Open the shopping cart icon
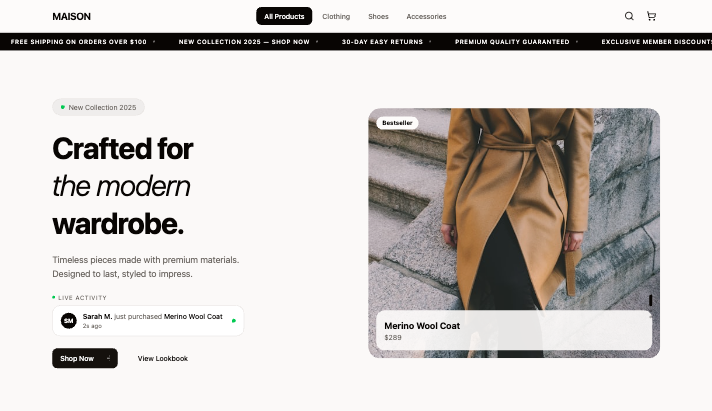712x411 pixels. 651,16
